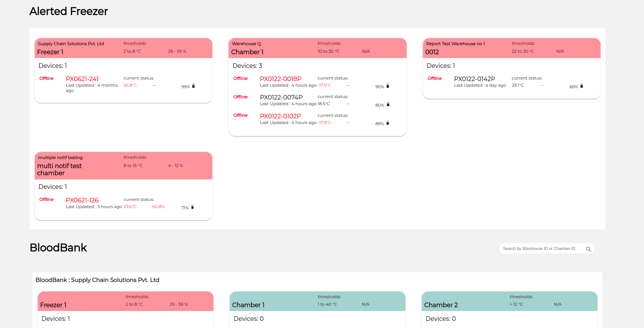Click battery icon for device PX0122-0142P

coord(581,86)
